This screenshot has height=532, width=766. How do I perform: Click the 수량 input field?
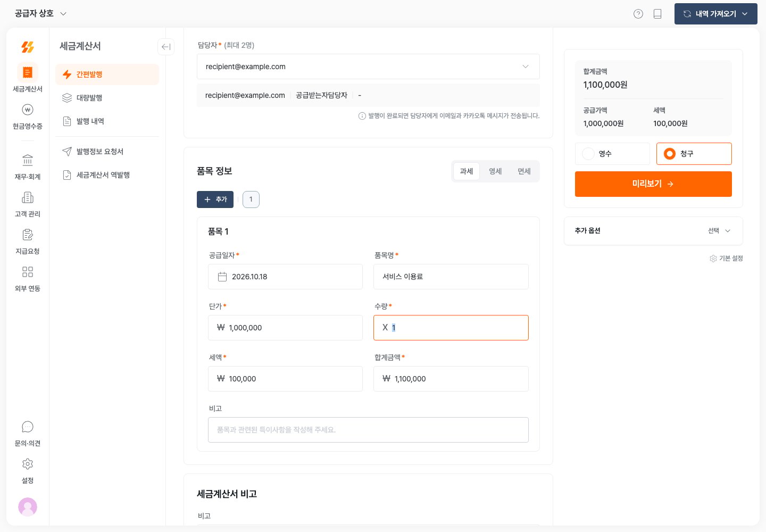click(451, 328)
